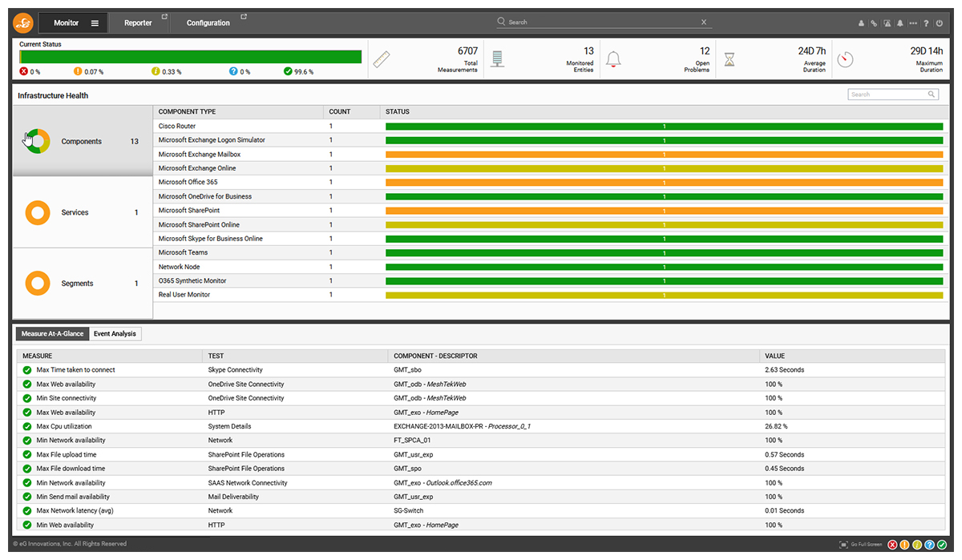Screen dimensions: 962x560
Task: Click the Components donut chart icon
Action: (37, 142)
